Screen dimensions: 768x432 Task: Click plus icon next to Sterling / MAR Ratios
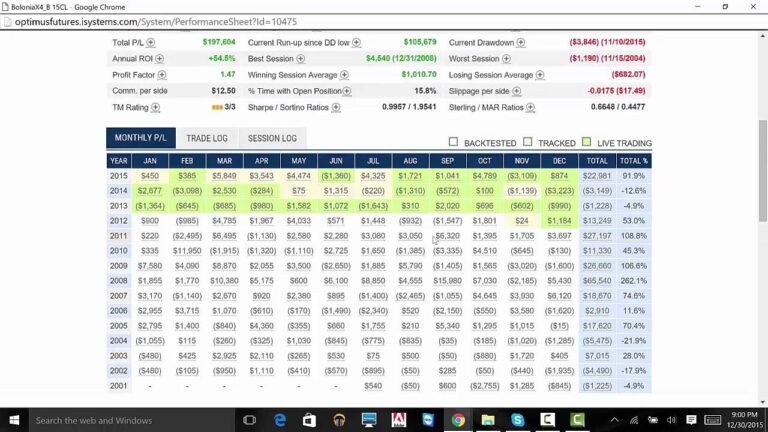point(530,107)
